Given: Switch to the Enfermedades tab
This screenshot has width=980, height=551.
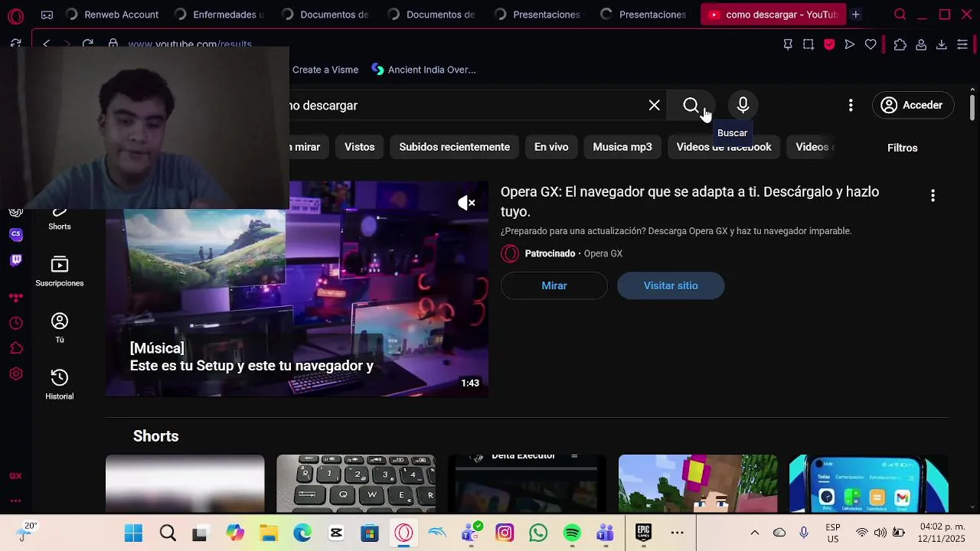Looking at the screenshot, I should point(220,15).
